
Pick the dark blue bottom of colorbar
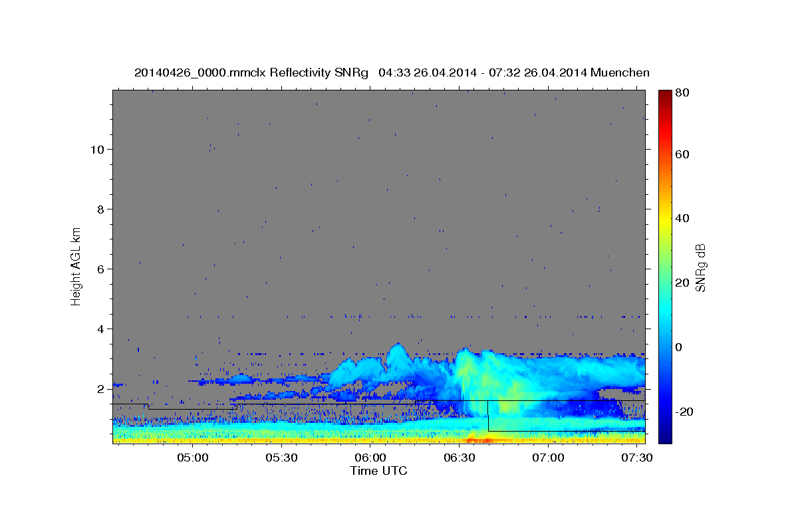point(665,436)
